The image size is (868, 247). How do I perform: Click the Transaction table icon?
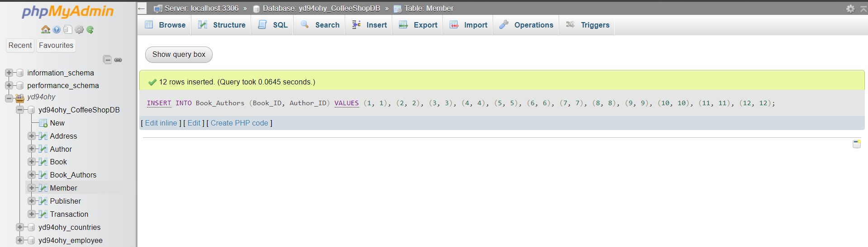[43, 214]
